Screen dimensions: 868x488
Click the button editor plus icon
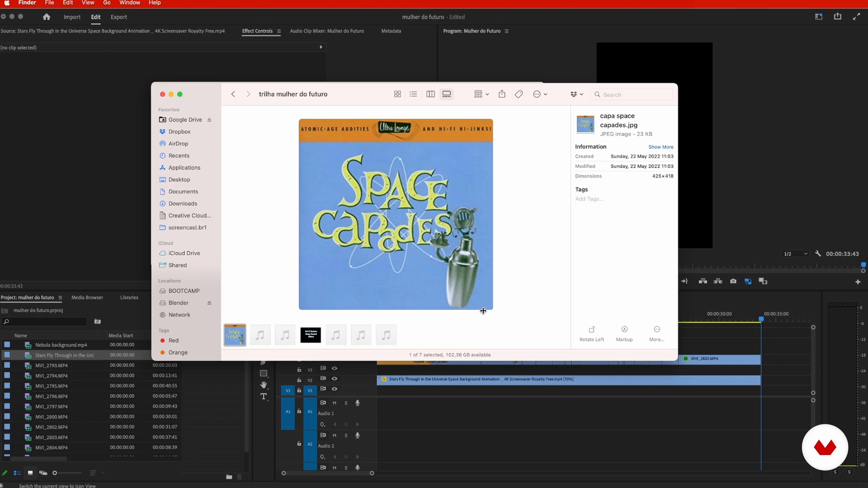tap(858, 282)
